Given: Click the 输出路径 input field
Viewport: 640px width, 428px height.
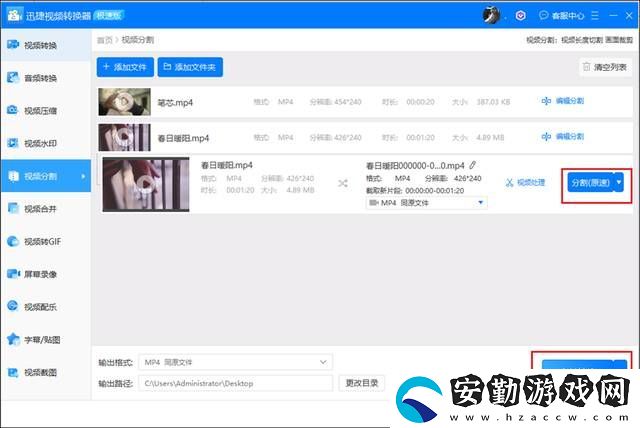Looking at the screenshot, I should pyautogui.click(x=236, y=383).
